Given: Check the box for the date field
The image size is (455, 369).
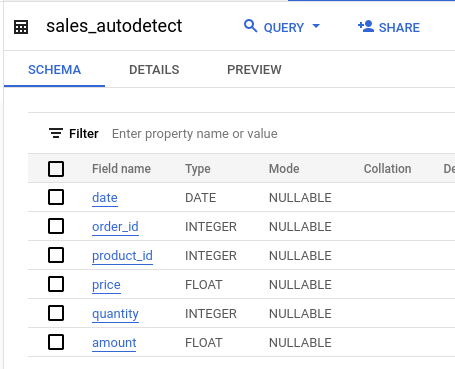Looking at the screenshot, I should (x=56, y=197).
